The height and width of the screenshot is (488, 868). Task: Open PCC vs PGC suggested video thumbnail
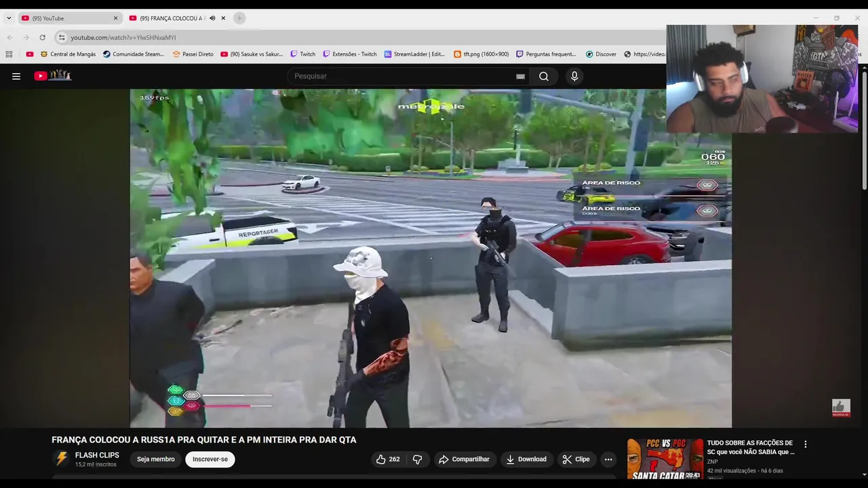665,459
